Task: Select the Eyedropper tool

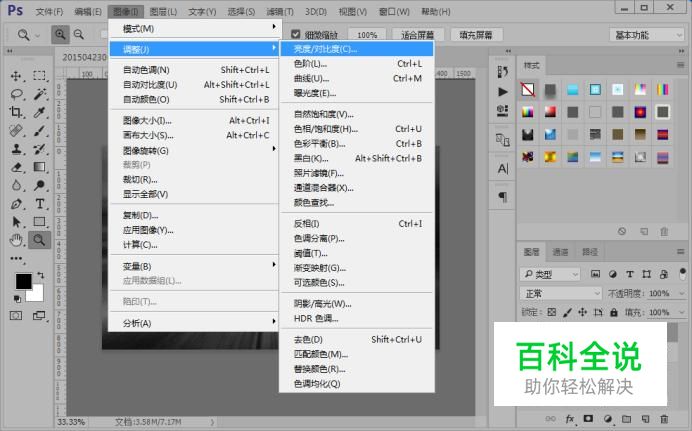Action: click(x=39, y=112)
